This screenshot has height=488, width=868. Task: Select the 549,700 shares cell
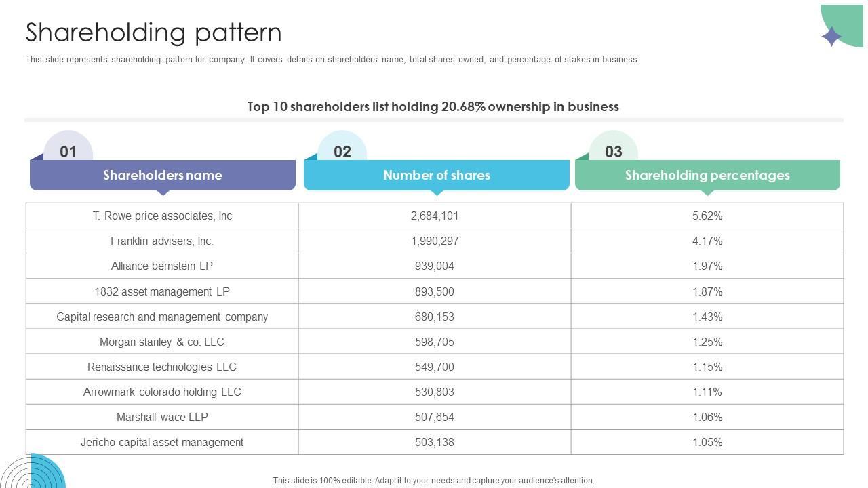435,367
